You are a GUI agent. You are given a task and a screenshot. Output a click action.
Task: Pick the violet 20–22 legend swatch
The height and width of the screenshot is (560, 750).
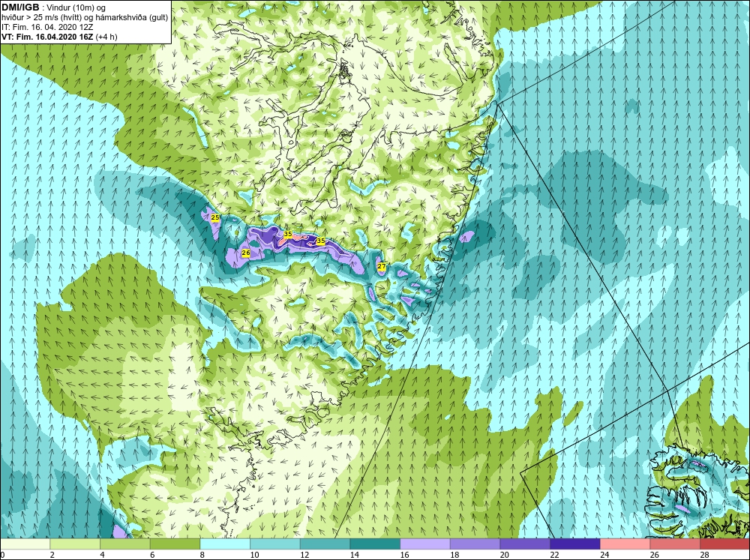tap(525, 544)
